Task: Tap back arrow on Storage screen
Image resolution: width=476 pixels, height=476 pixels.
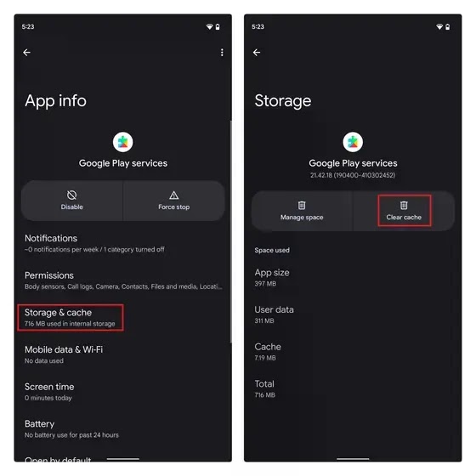Action: tap(257, 53)
